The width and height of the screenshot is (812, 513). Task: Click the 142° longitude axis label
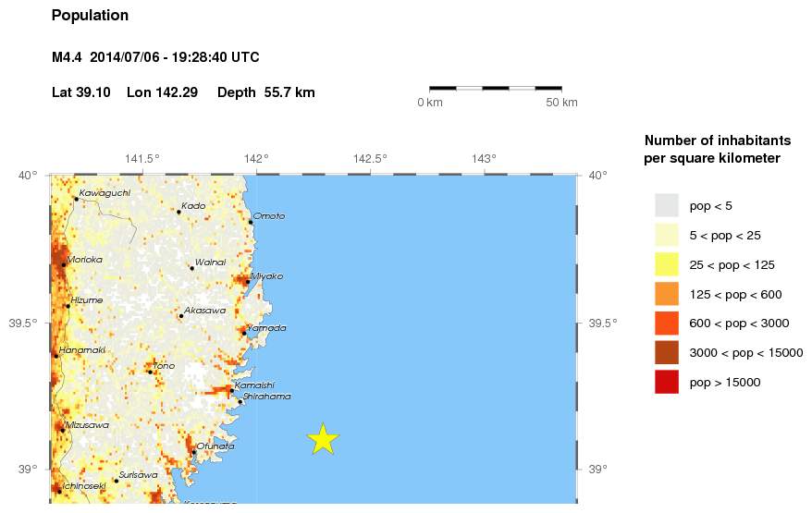(x=256, y=158)
